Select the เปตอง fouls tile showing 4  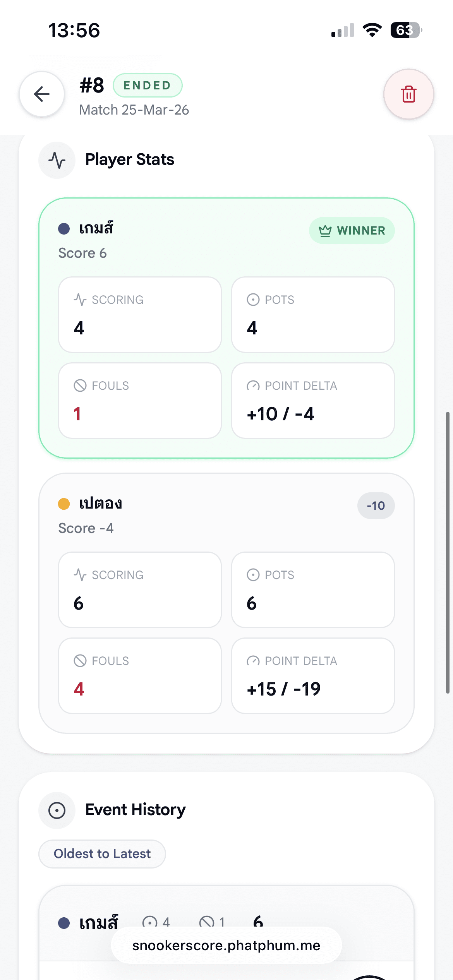(140, 675)
